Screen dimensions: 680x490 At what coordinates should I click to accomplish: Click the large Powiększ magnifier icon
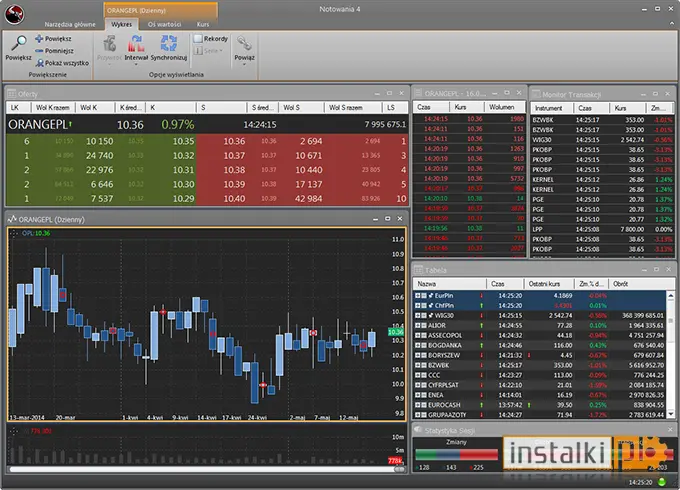19,44
